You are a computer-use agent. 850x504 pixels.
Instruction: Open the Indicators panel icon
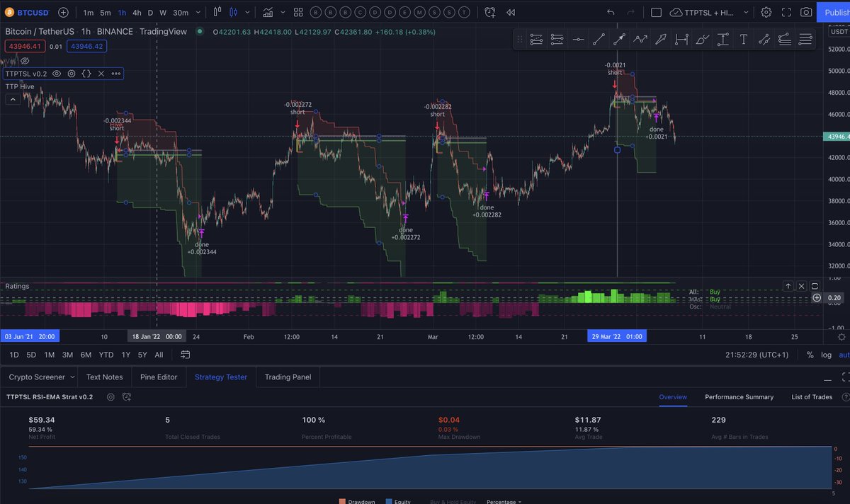298,12
